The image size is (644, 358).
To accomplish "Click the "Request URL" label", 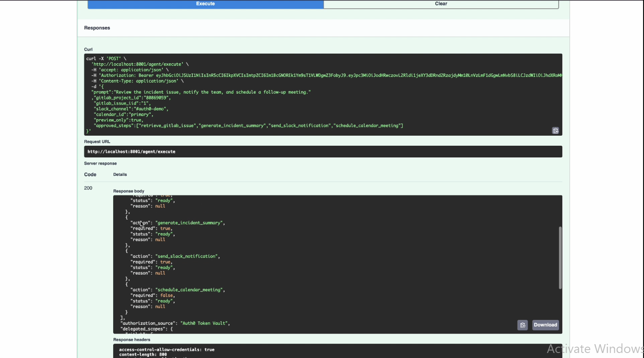I will pos(97,142).
